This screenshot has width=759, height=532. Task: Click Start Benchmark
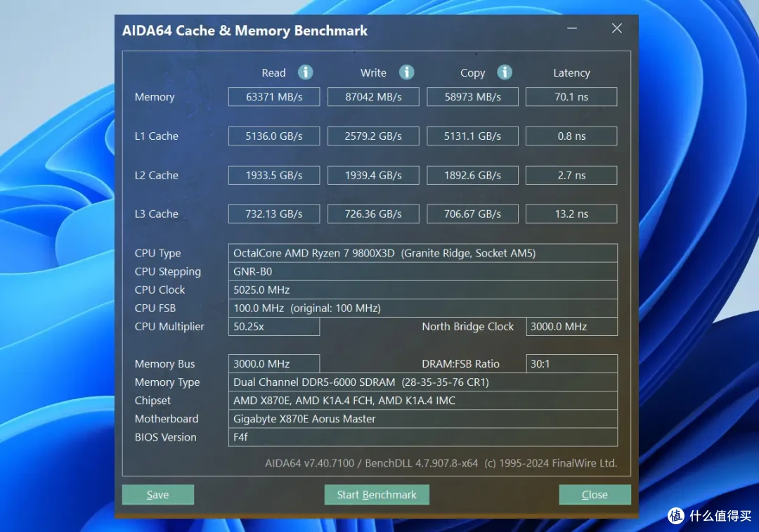point(377,495)
